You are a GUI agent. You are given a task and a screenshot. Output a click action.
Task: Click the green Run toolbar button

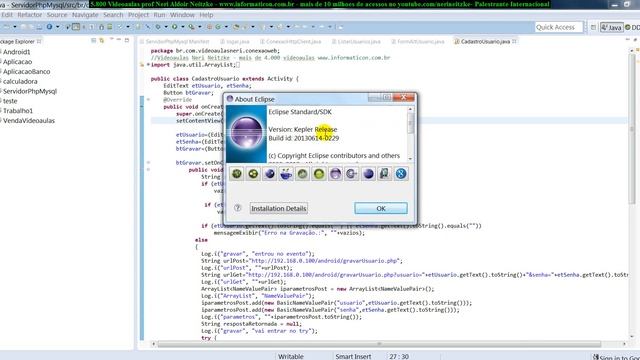[174, 27]
